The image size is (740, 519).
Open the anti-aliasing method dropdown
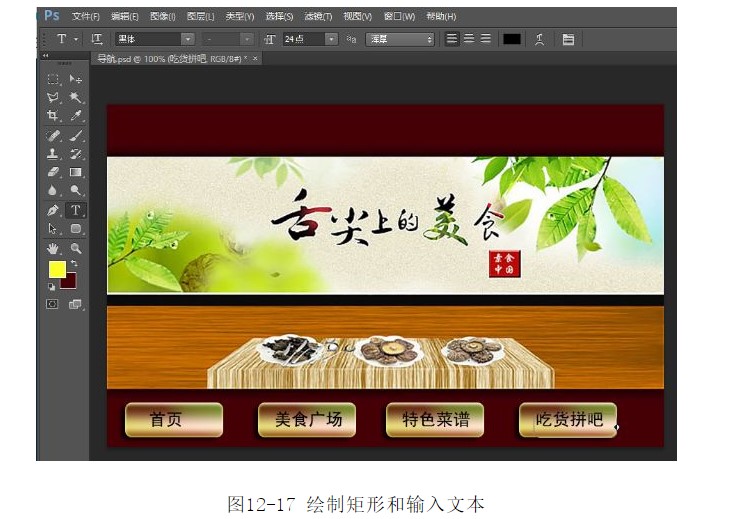[x=399, y=39]
